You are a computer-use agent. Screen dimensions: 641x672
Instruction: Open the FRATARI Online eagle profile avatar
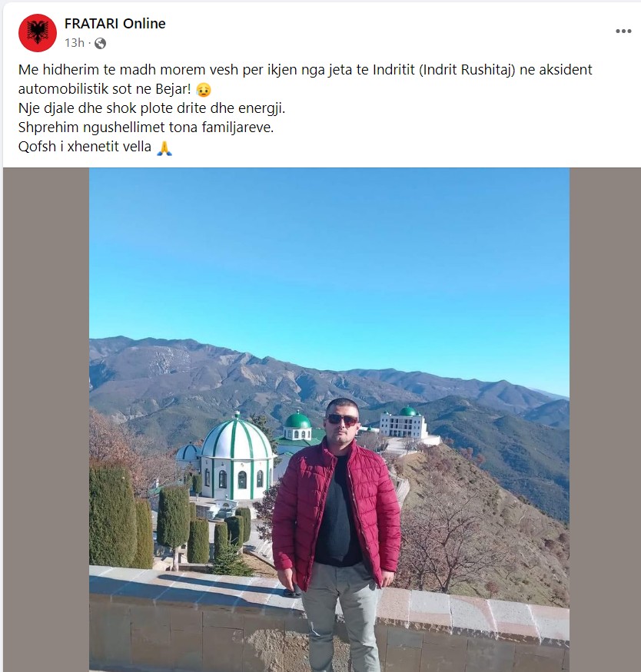(38, 32)
